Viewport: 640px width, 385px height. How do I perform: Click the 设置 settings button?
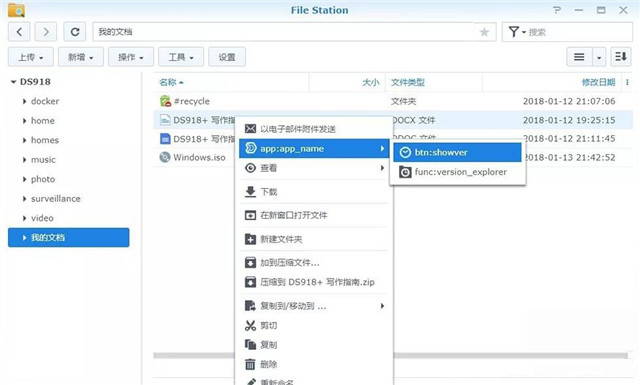pyautogui.click(x=227, y=57)
